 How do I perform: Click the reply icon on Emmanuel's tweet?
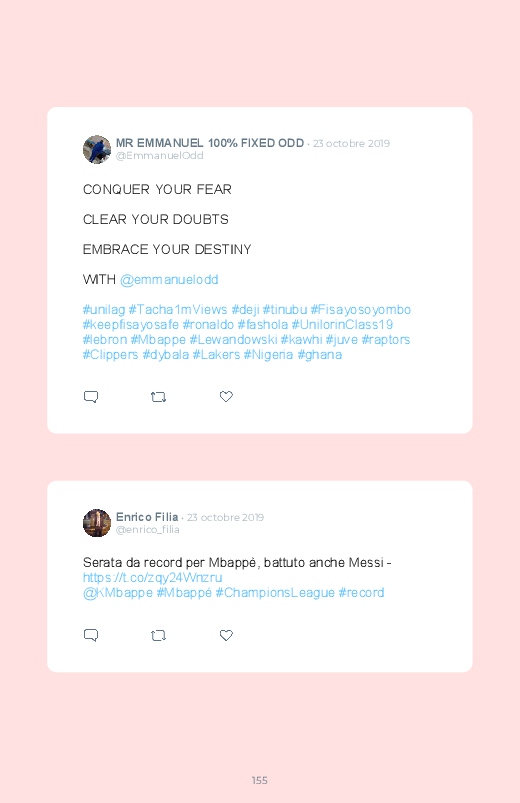coord(91,397)
